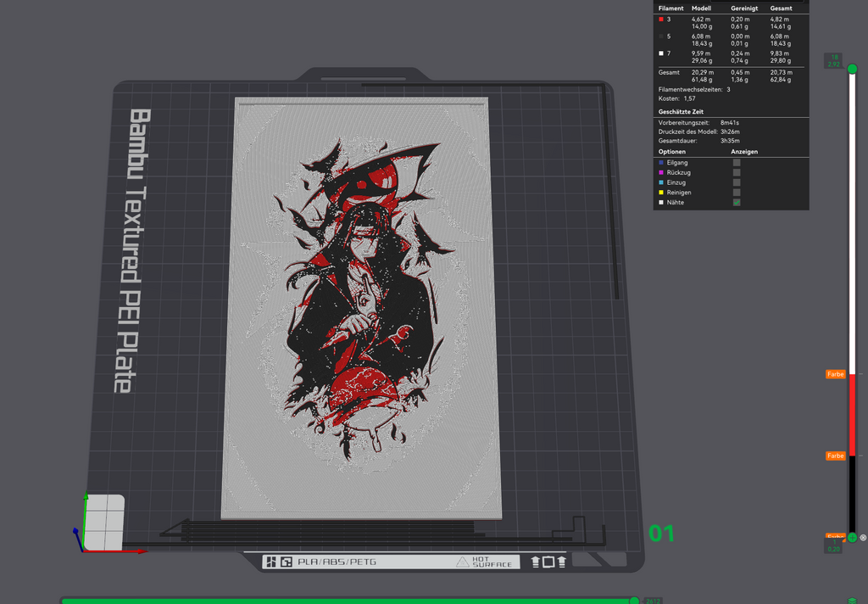Click the dark filament 5 color swatch

(x=661, y=36)
